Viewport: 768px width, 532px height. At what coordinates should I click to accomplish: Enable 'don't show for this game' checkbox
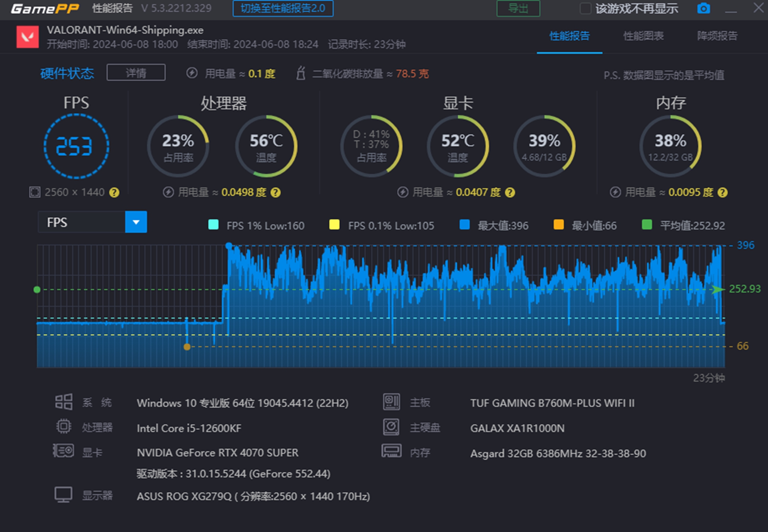click(x=585, y=8)
